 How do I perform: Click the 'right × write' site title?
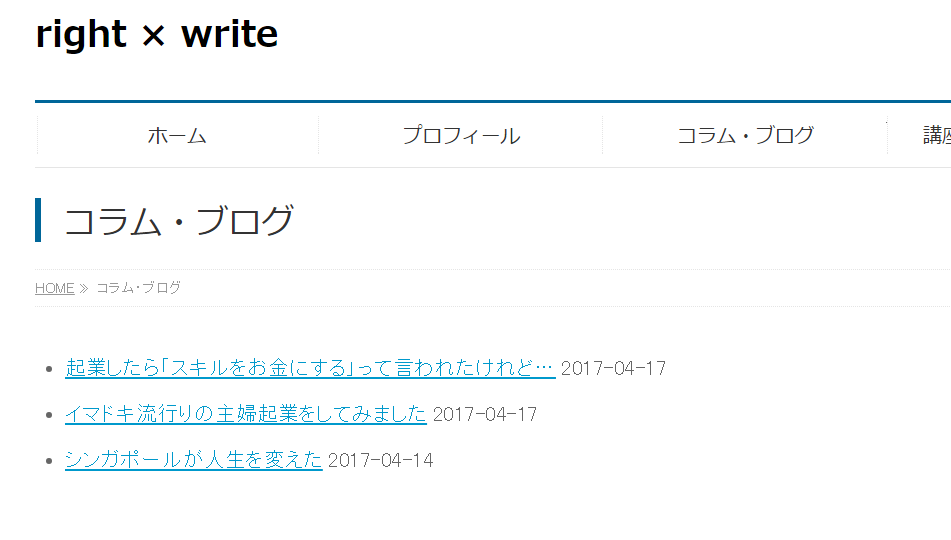[157, 35]
